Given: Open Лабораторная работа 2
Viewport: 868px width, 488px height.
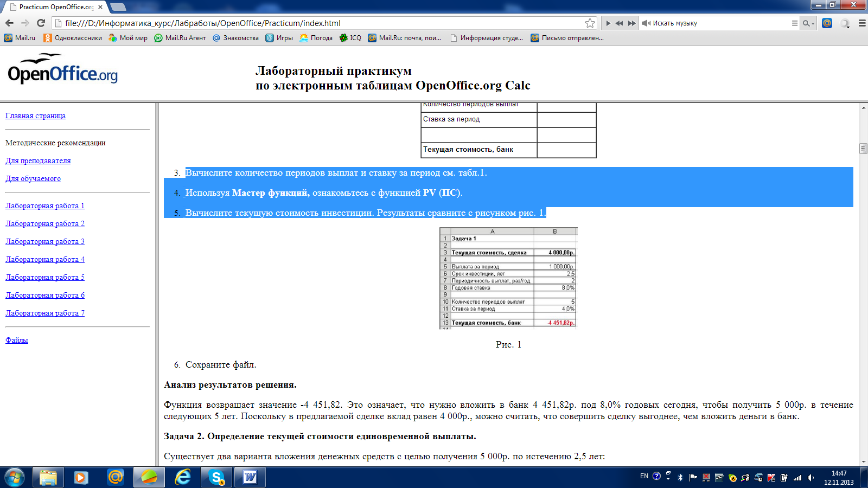Looking at the screenshot, I should 45,223.
